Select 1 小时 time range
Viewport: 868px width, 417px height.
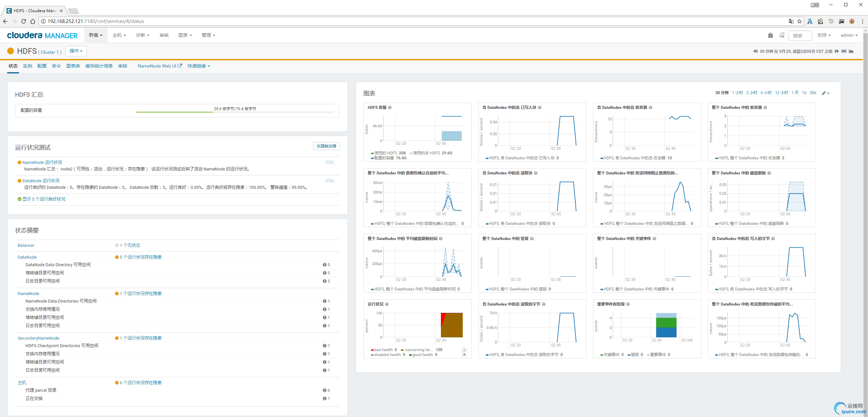click(x=737, y=93)
